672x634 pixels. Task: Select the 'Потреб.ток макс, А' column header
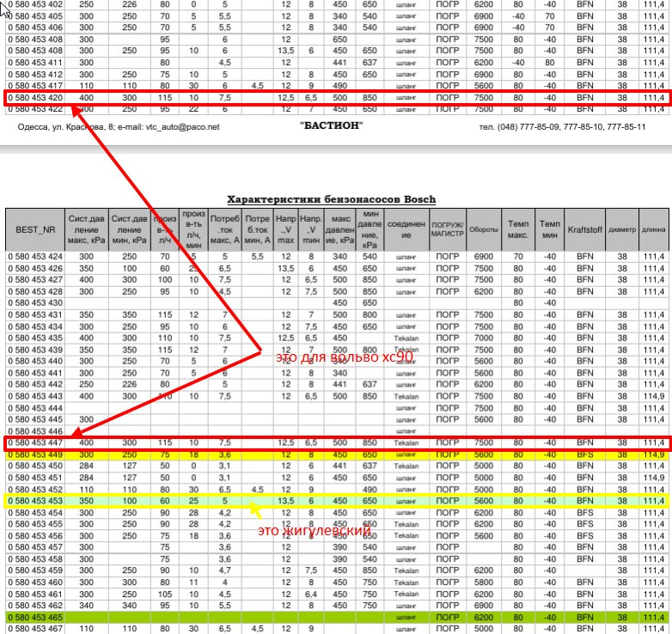pyautogui.click(x=224, y=229)
